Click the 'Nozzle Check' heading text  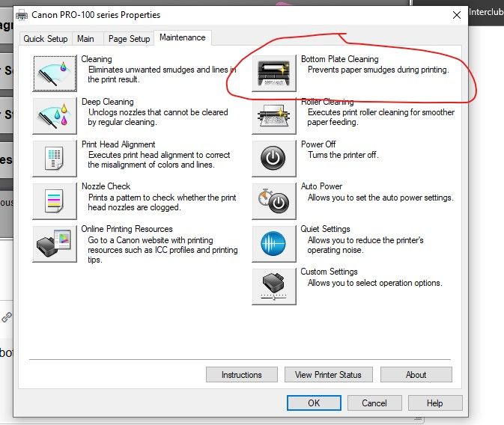point(106,186)
